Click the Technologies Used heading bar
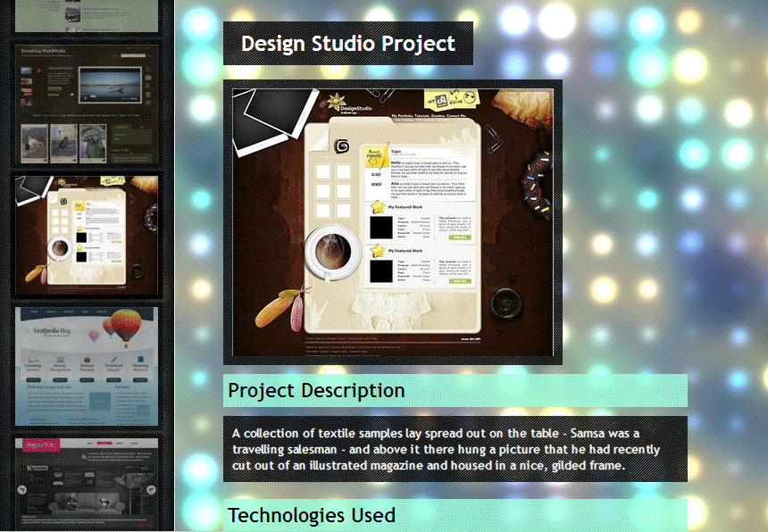Image resolution: width=768 pixels, height=532 pixels. point(455,515)
